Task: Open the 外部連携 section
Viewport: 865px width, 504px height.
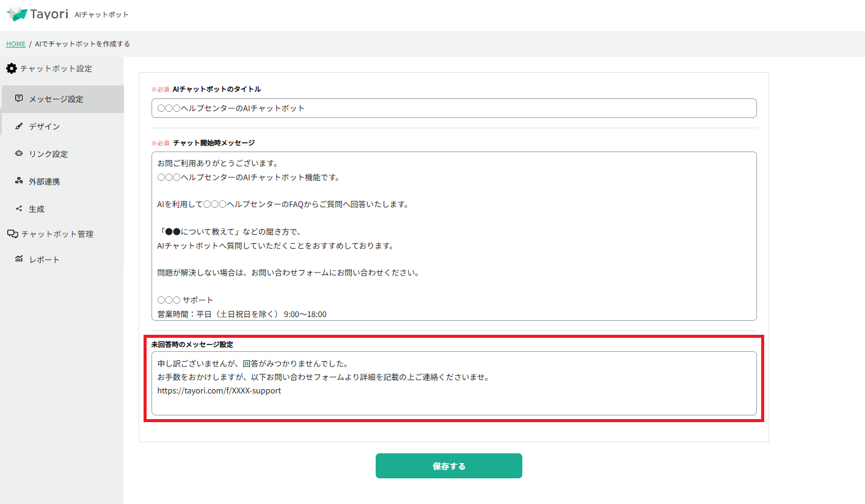Action: click(45, 181)
